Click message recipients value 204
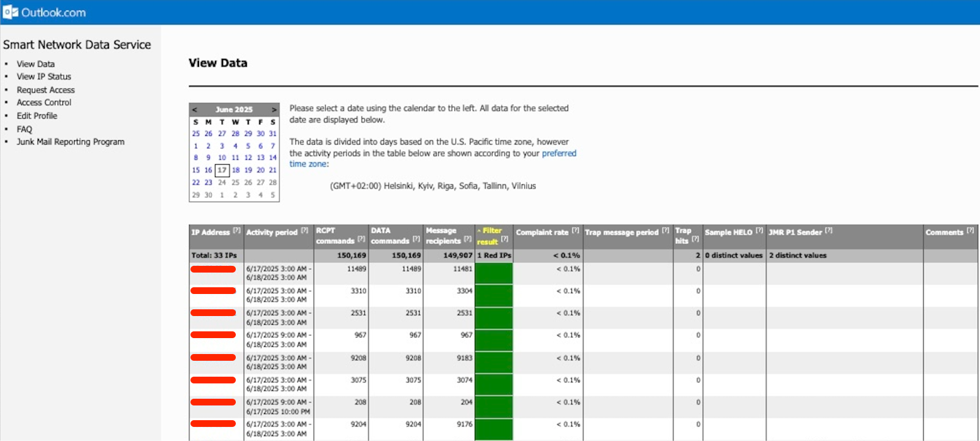The height and width of the screenshot is (441, 980). (467, 402)
